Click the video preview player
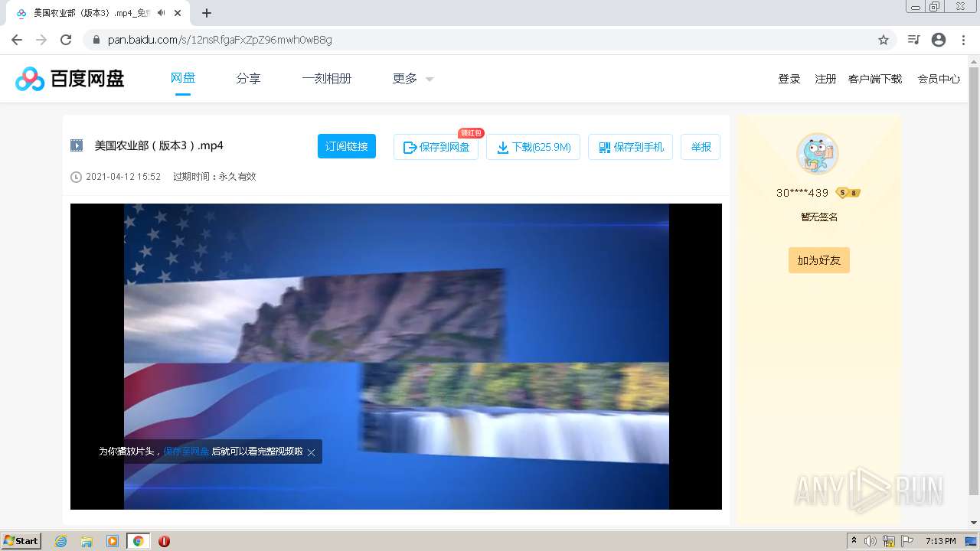Viewport: 980px width, 551px height. pyautogui.click(x=396, y=356)
